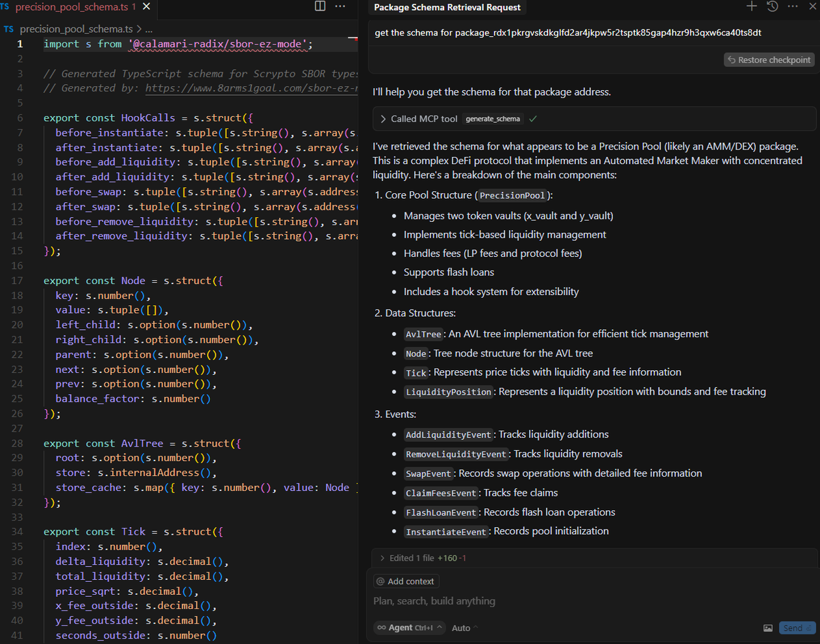The image size is (820, 644).
Task: Click the FlashLoanEvent inline code in chat
Action: click(441, 512)
